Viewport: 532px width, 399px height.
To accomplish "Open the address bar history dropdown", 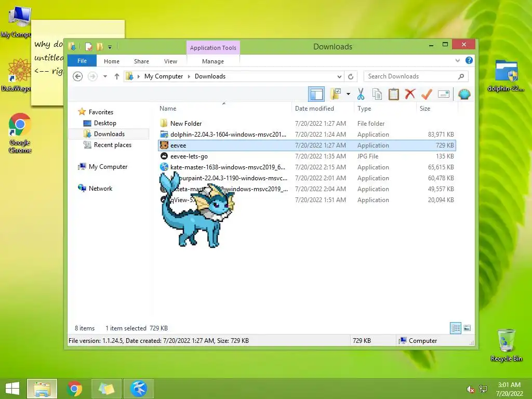I will point(339,76).
